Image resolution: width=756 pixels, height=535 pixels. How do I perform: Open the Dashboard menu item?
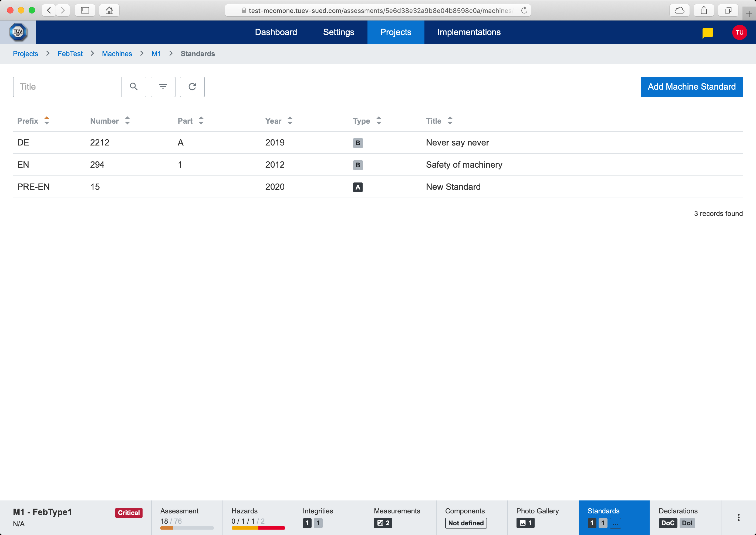point(276,32)
